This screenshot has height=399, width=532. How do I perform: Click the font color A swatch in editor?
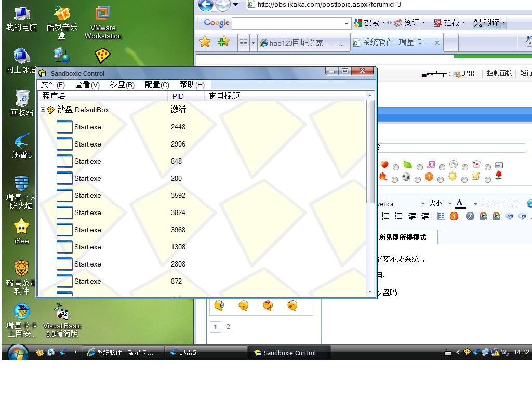point(460,204)
